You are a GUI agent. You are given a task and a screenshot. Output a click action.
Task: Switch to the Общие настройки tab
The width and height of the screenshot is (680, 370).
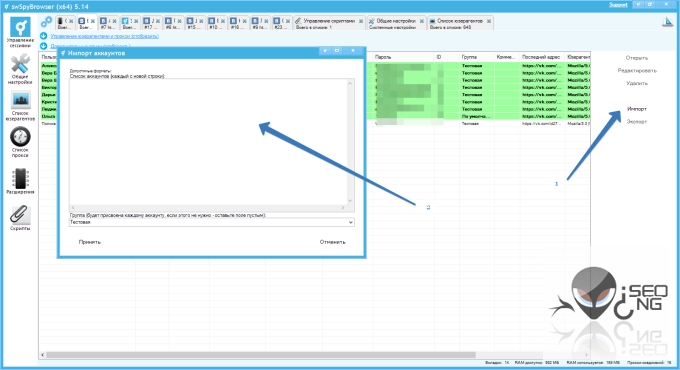396,23
